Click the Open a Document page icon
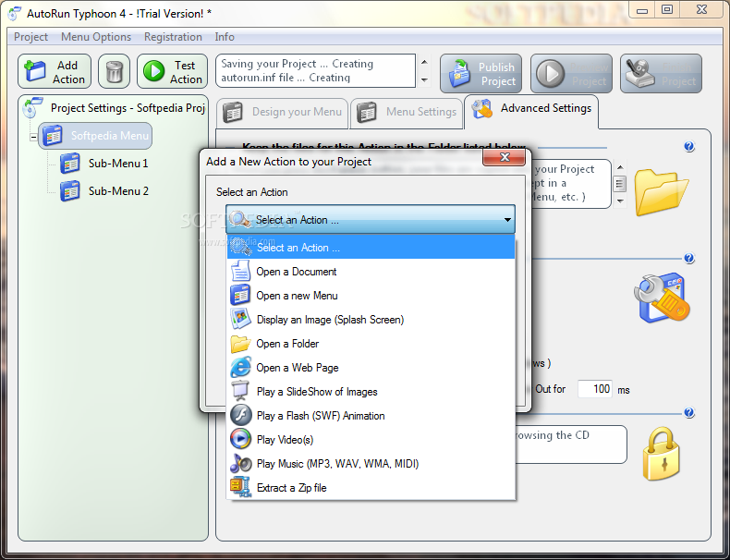This screenshot has width=730, height=560. point(240,271)
